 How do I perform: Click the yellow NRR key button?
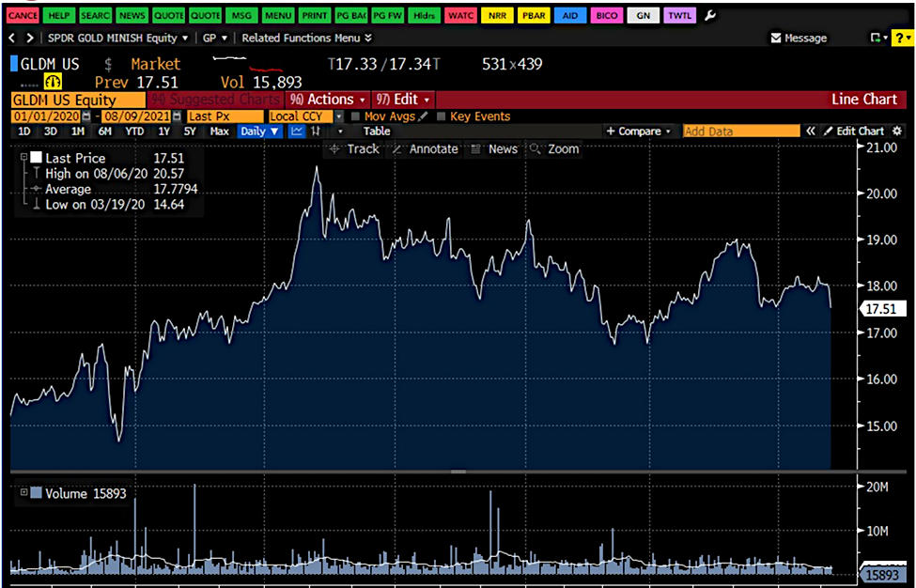click(497, 16)
